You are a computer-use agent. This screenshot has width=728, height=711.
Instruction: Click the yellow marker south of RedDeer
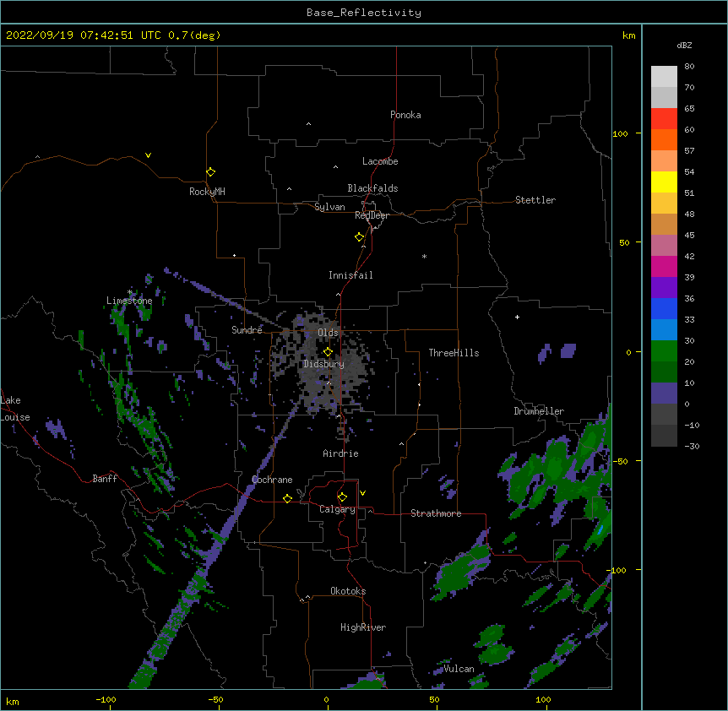[x=359, y=237]
